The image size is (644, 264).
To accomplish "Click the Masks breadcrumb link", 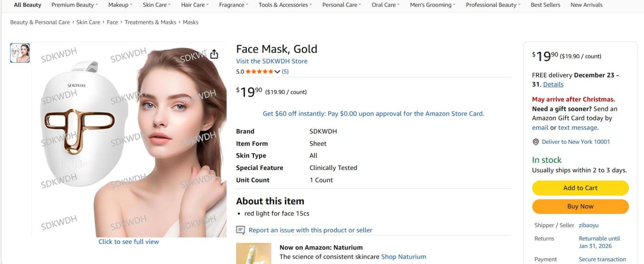I will 190,22.
